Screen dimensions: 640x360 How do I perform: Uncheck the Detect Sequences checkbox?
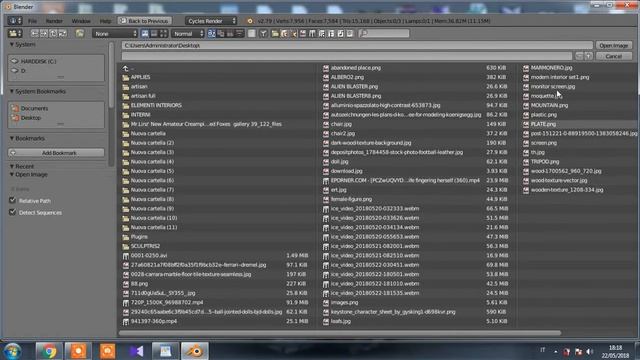(x=13, y=212)
